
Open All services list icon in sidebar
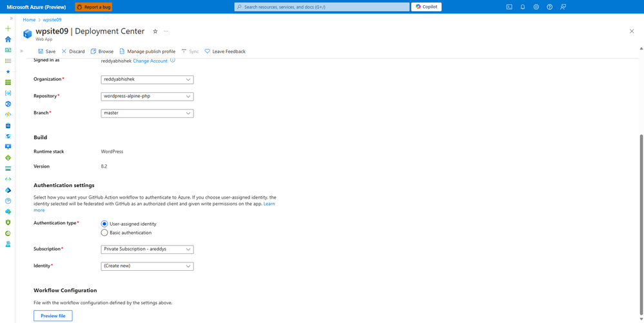(x=8, y=61)
